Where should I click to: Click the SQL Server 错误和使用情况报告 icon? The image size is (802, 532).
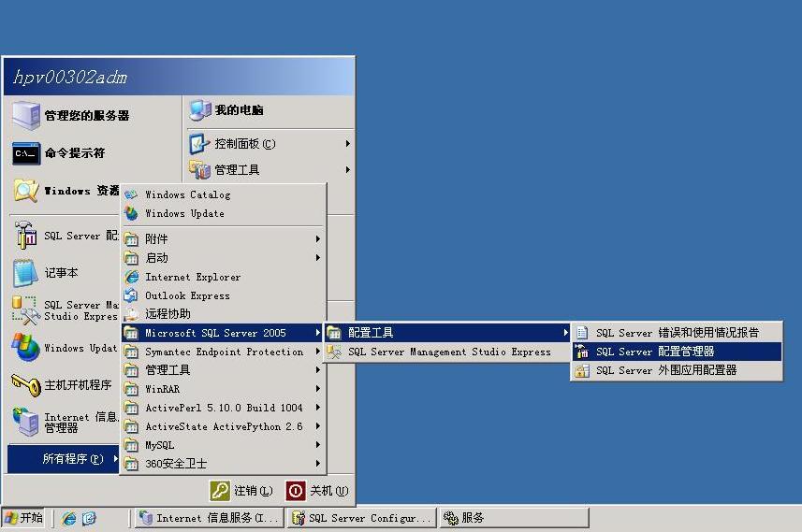tap(582, 333)
